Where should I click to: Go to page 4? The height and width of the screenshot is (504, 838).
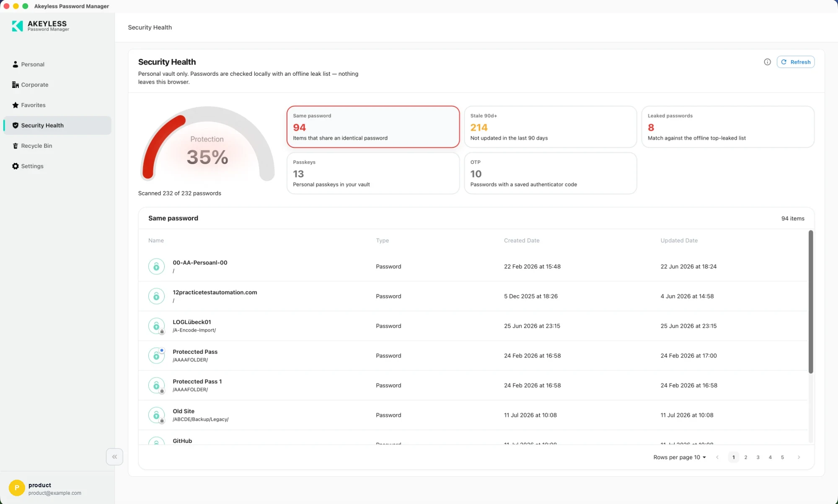[770, 457]
